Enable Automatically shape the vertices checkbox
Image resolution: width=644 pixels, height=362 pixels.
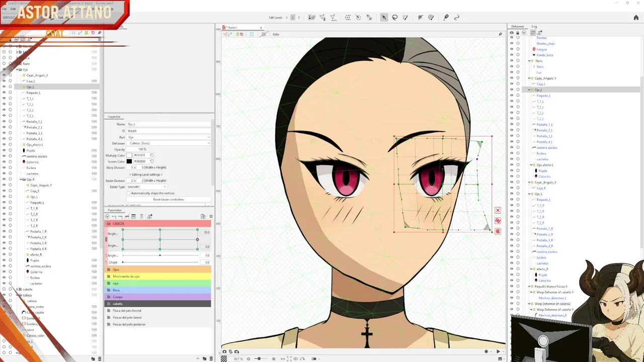click(x=128, y=193)
